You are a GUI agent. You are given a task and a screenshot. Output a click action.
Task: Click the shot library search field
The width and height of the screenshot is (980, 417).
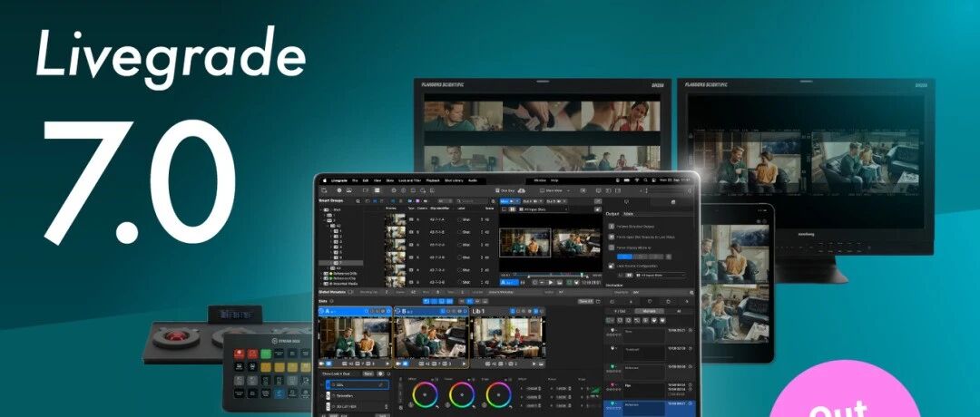click(471, 201)
